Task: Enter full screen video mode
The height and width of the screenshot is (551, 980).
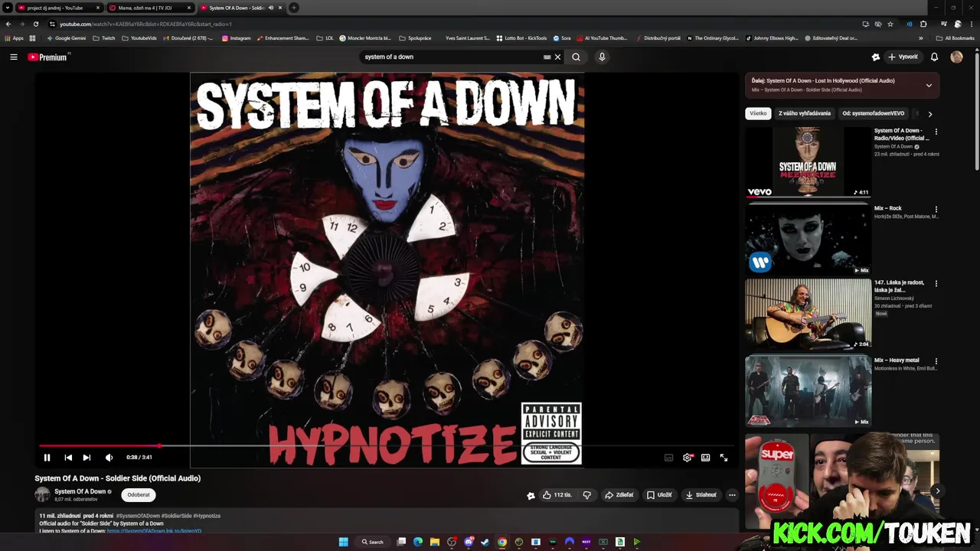Action: (x=724, y=458)
